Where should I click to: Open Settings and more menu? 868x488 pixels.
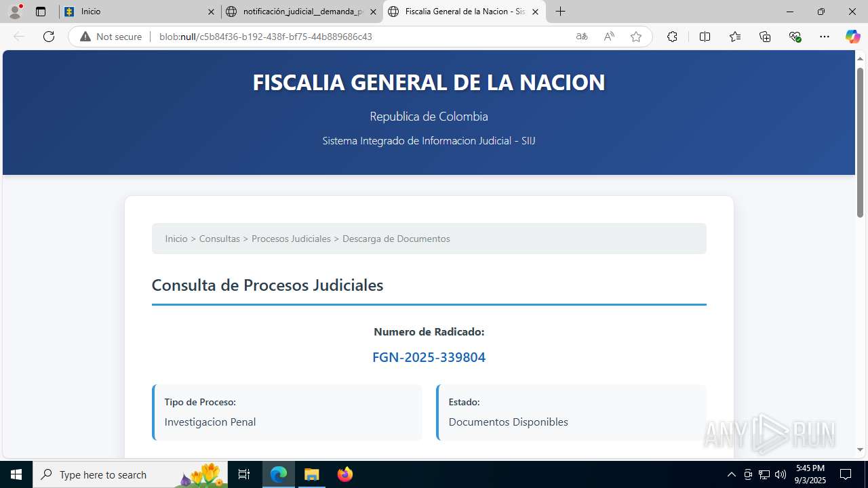(825, 37)
